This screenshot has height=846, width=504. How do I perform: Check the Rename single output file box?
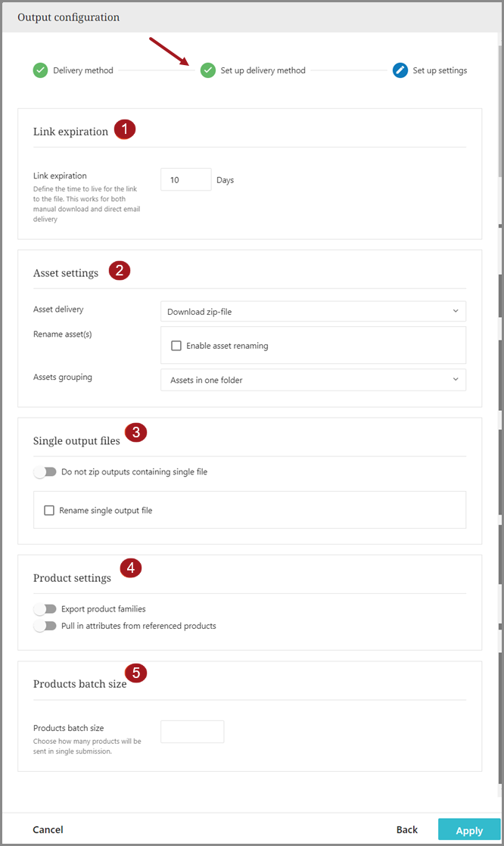point(49,511)
